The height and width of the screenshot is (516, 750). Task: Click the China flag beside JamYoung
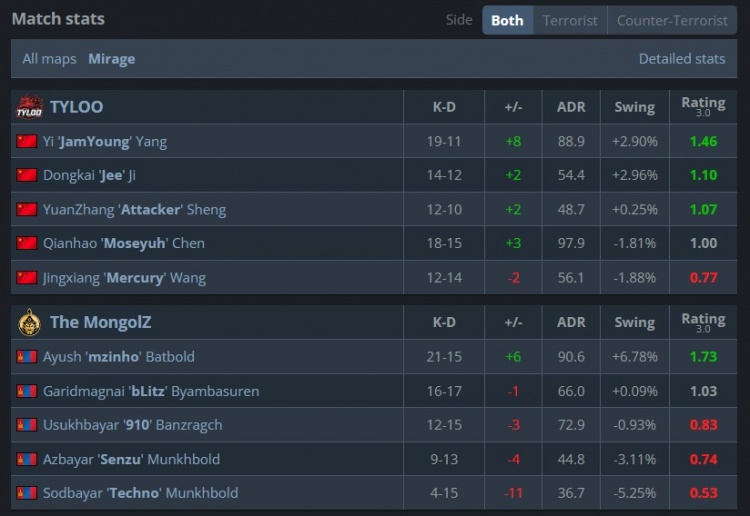pos(27,142)
